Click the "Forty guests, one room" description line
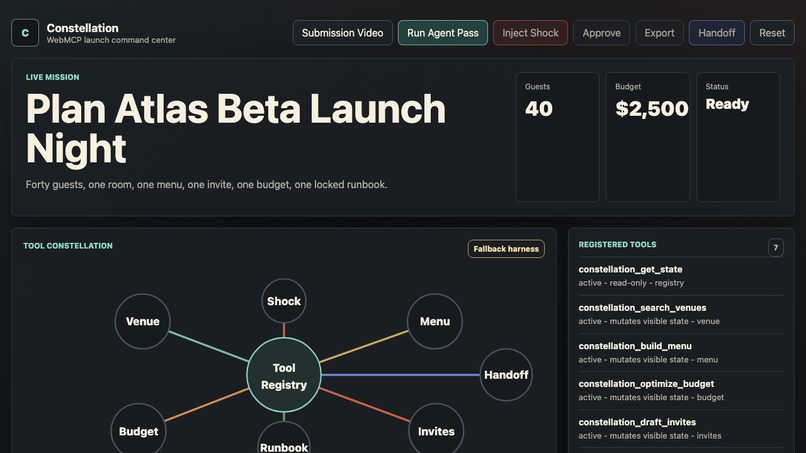Image resolution: width=806 pixels, height=453 pixels. [x=206, y=185]
